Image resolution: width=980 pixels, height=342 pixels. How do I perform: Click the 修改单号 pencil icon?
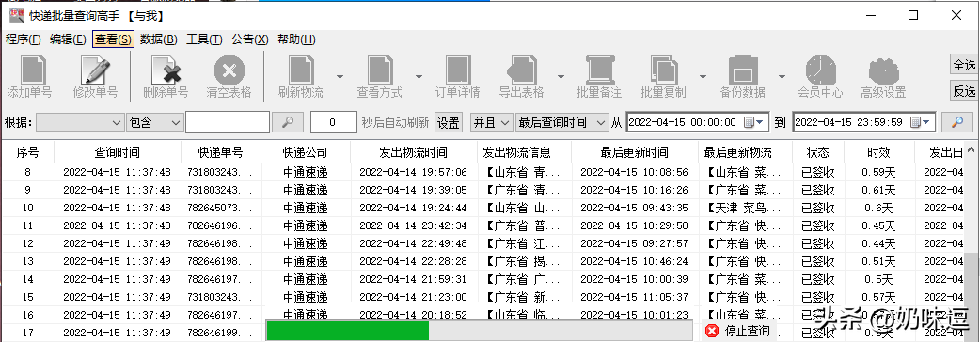coord(95,70)
